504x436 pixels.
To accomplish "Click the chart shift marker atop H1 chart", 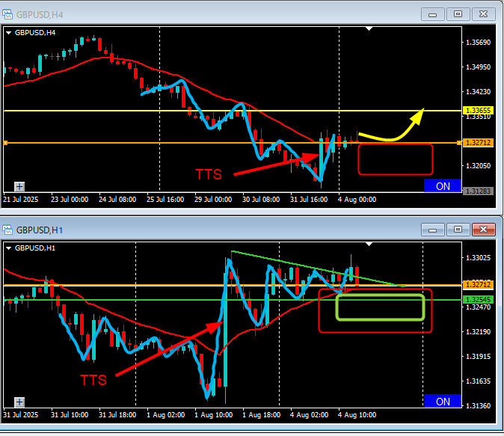I will pyautogui.click(x=369, y=245).
